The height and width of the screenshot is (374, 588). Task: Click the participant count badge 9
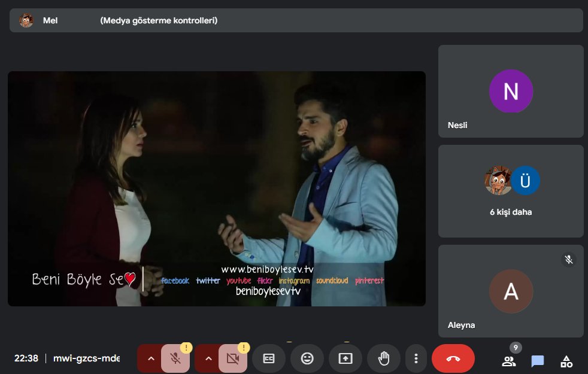pos(516,348)
